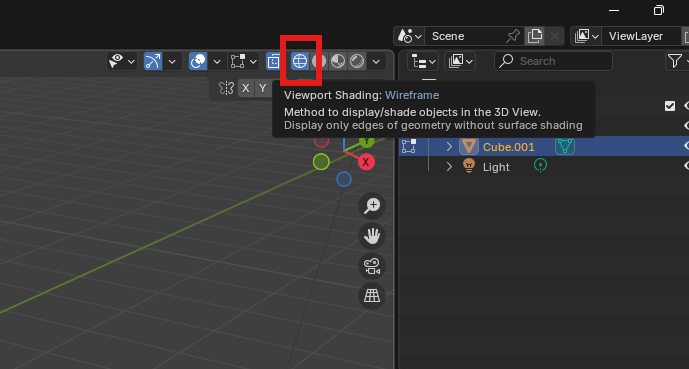Open the outliner display mode dropdown
The height and width of the screenshot is (369, 689).
tap(423, 62)
